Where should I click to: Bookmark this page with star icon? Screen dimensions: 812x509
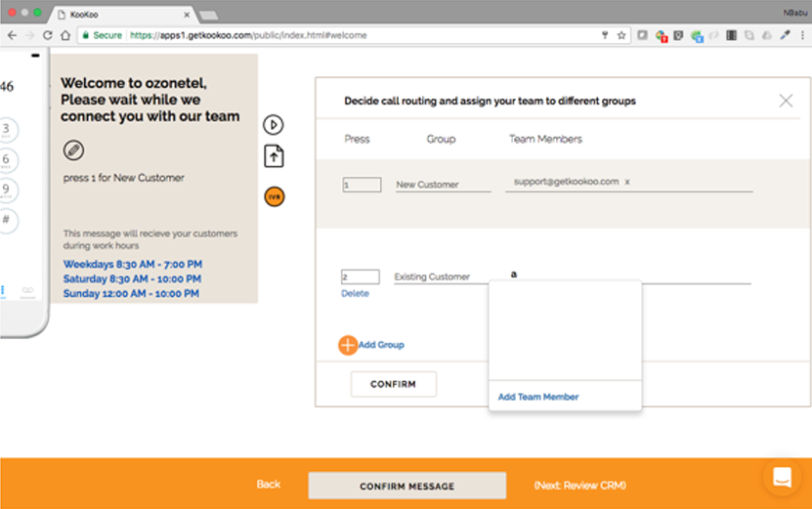[x=621, y=35]
